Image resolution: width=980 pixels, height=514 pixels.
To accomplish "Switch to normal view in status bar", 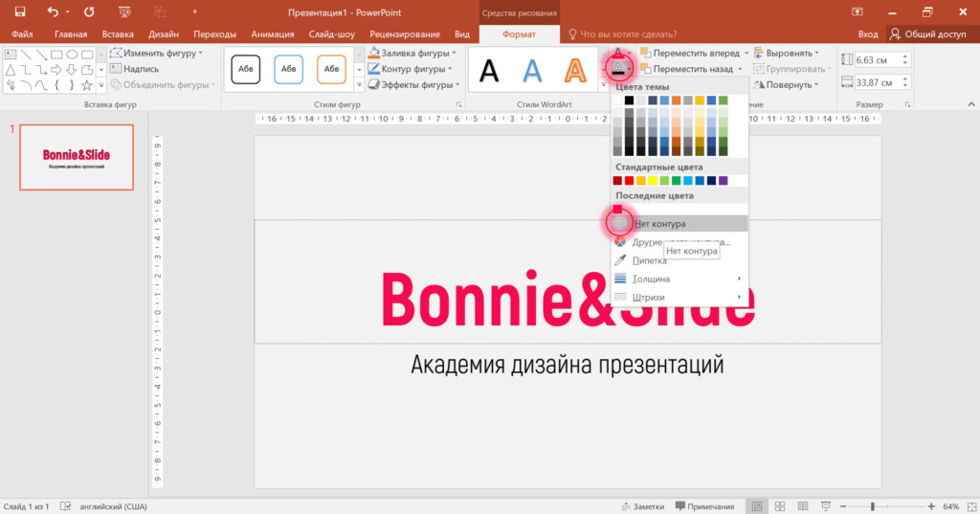I will (757, 506).
